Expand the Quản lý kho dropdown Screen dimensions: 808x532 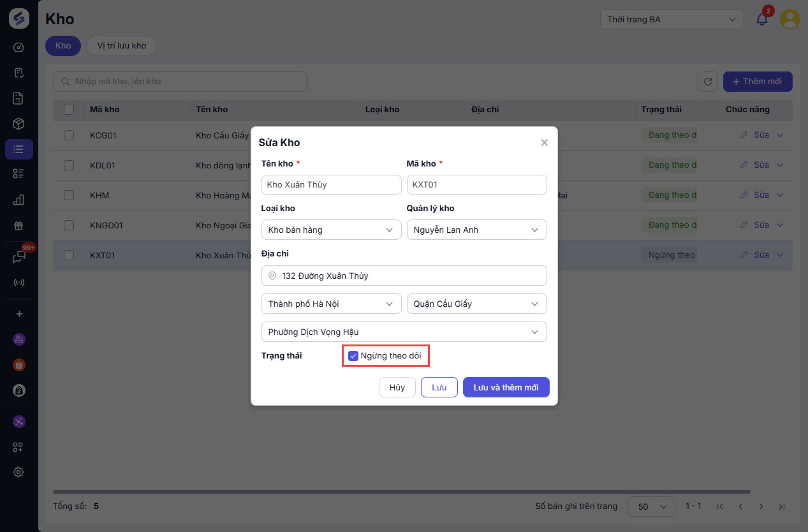(x=476, y=230)
